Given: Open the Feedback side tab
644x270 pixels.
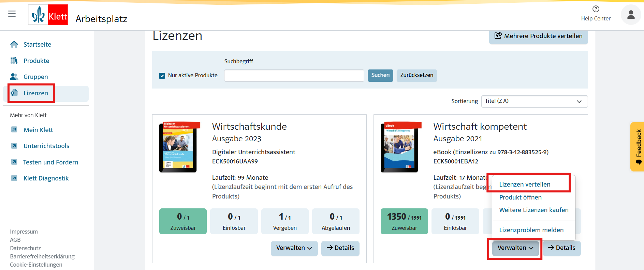Looking at the screenshot, I should [638, 146].
